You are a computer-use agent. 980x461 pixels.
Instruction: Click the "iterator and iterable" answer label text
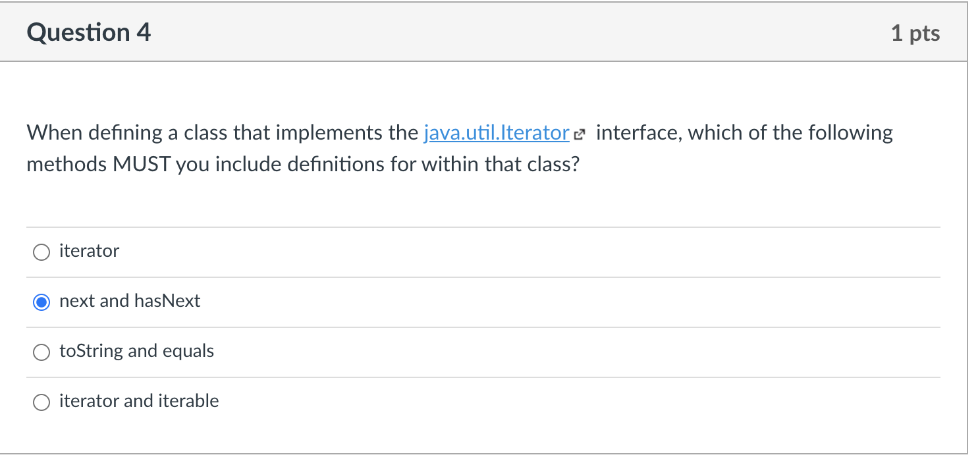coord(139,401)
